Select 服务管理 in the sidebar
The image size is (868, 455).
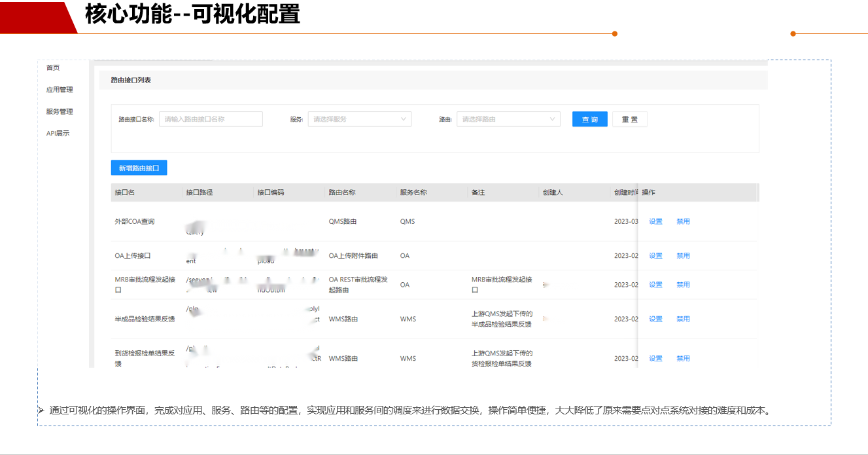(60, 112)
